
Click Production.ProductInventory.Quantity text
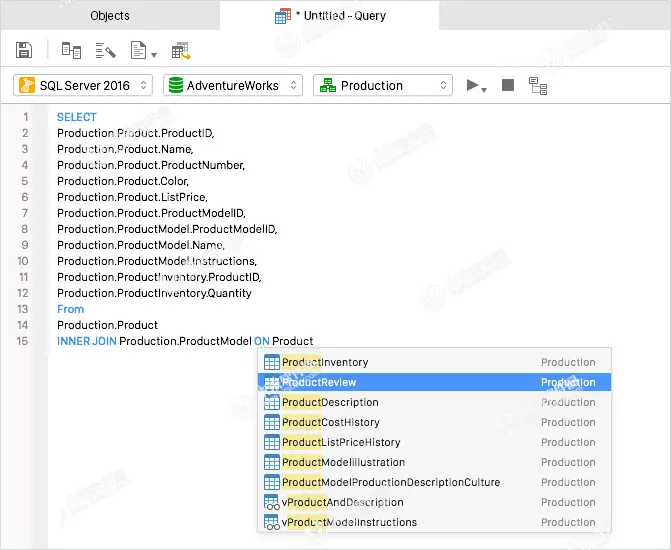154,293
